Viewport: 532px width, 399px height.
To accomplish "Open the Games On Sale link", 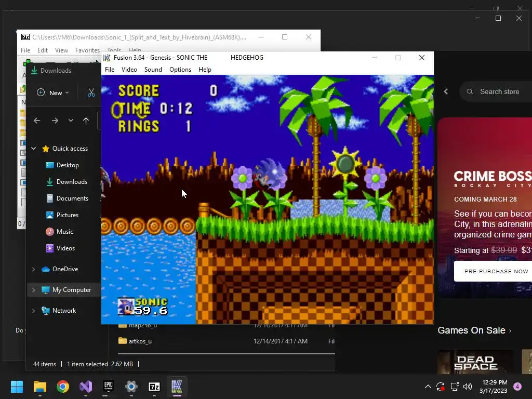I will point(474,330).
